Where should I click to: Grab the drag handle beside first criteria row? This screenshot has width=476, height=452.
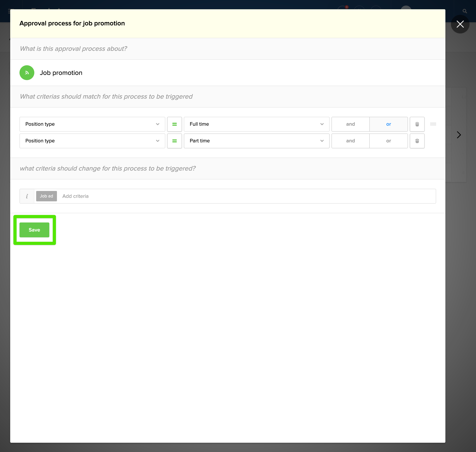click(x=433, y=124)
